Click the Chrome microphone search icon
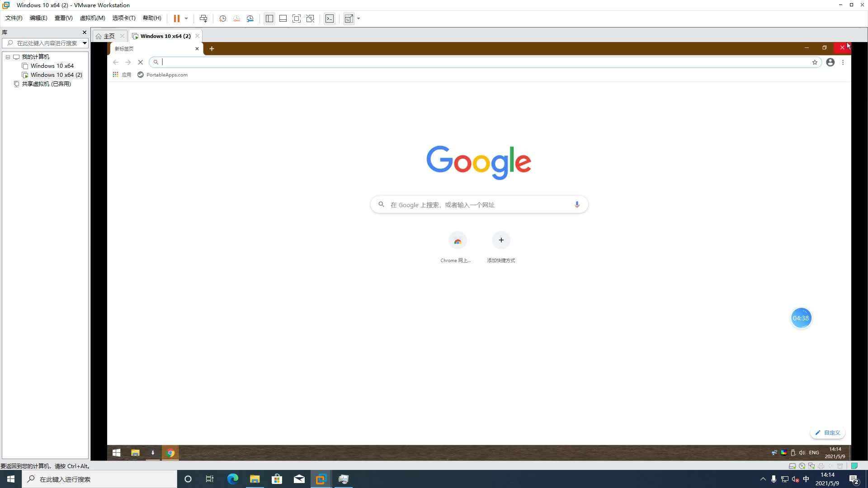The height and width of the screenshot is (488, 868). click(x=577, y=205)
